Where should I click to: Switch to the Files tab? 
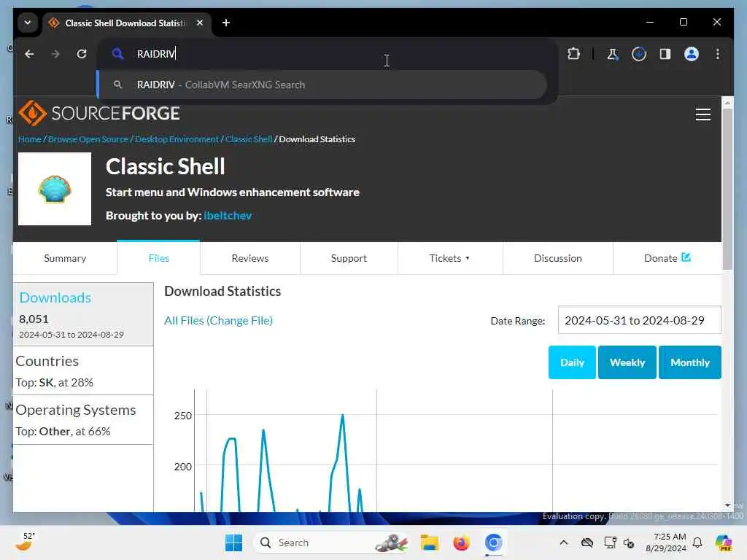(158, 258)
